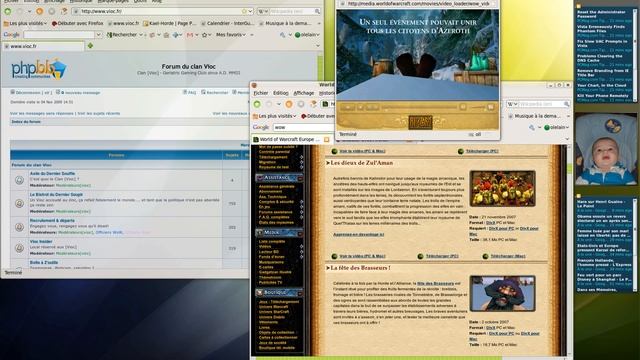
Task: Select the www.vioc.fr browser tab
Action: pos(43,46)
